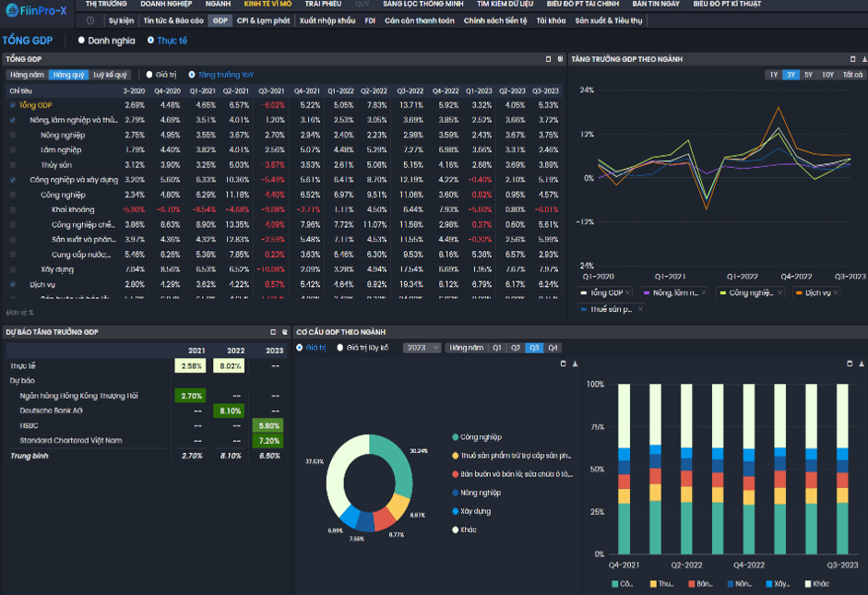This screenshot has height=595, width=868.
Task: Remove the Tổng GDP series from the chart legend
Action: click(x=627, y=292)
